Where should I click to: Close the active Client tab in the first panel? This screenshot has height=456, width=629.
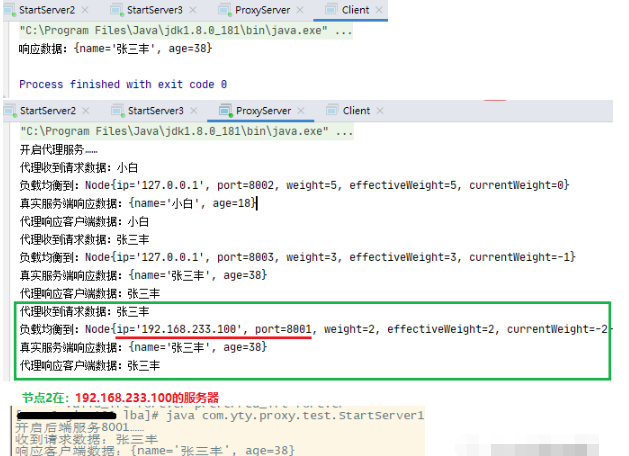coord(379,10)
